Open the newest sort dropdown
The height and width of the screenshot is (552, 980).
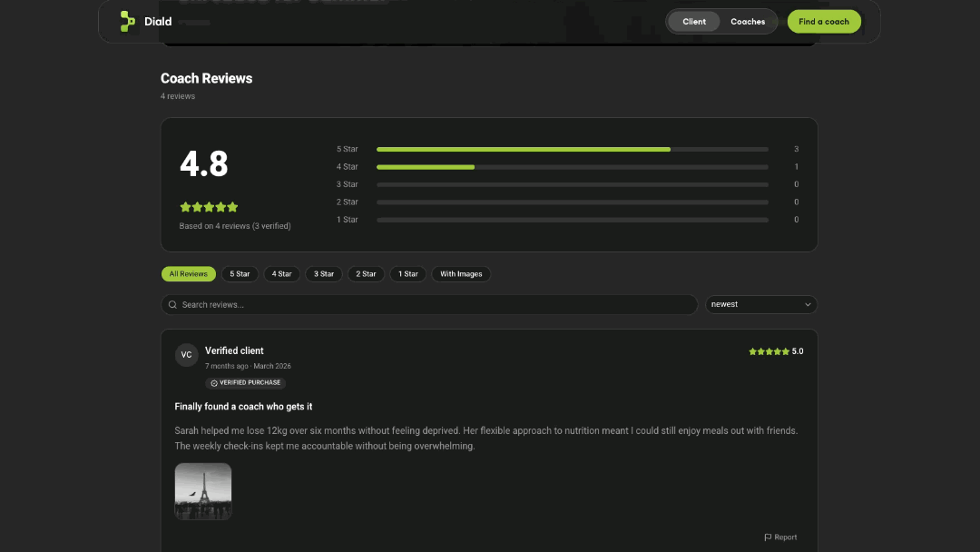760,304
